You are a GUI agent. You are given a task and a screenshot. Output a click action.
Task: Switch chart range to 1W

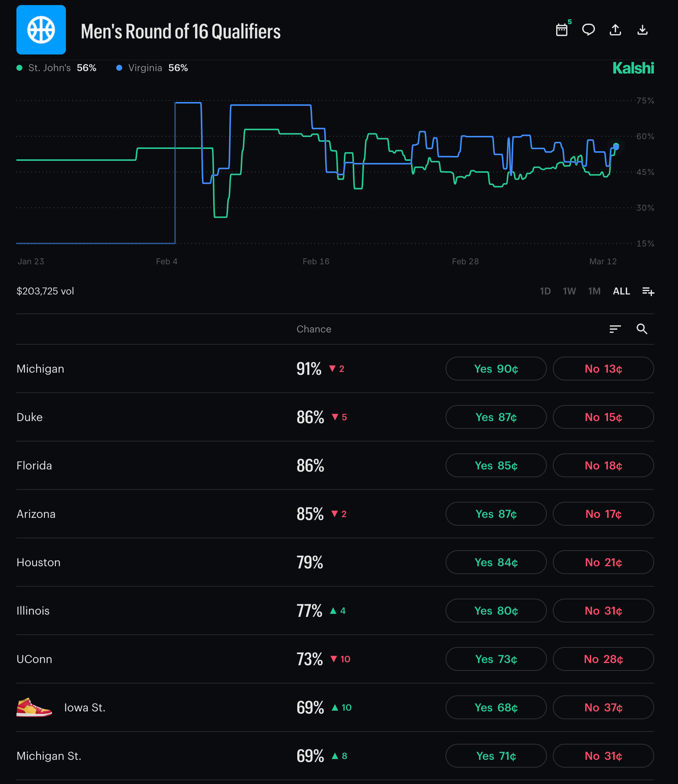point(569,291)
